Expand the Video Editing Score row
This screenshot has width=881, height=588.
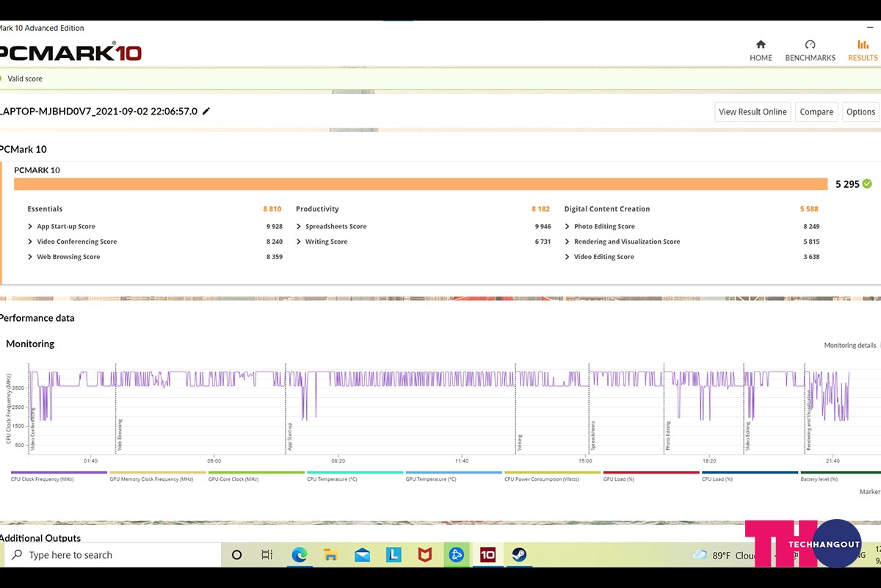pos(568,257)
